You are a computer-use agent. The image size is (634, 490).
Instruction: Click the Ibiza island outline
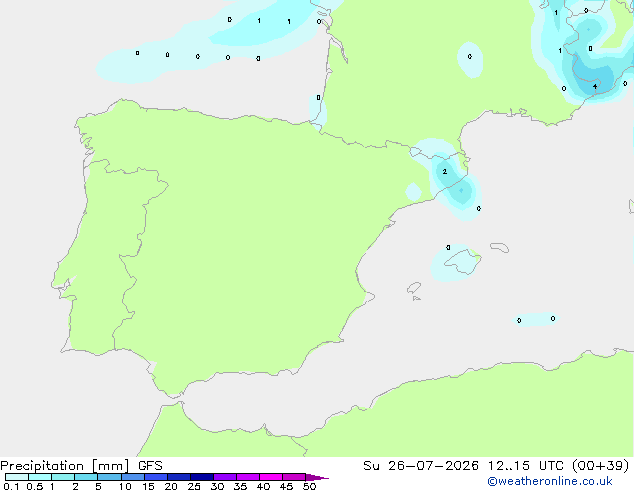[414, 288]
